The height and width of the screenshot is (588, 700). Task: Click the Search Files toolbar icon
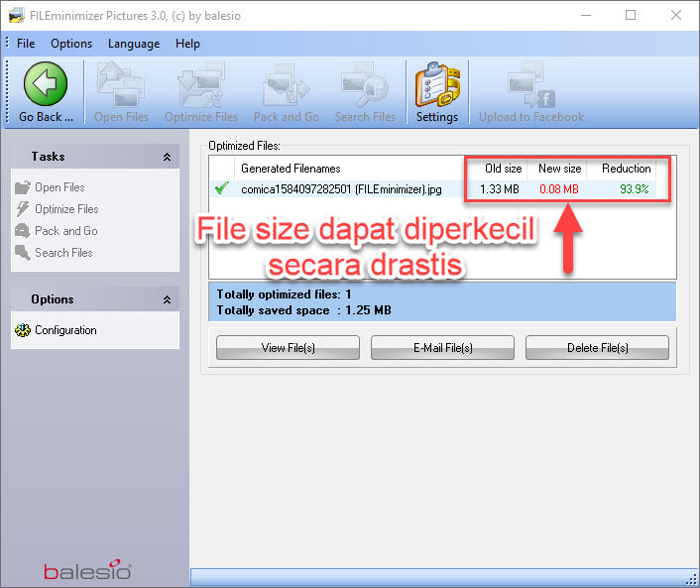(365, 85)
